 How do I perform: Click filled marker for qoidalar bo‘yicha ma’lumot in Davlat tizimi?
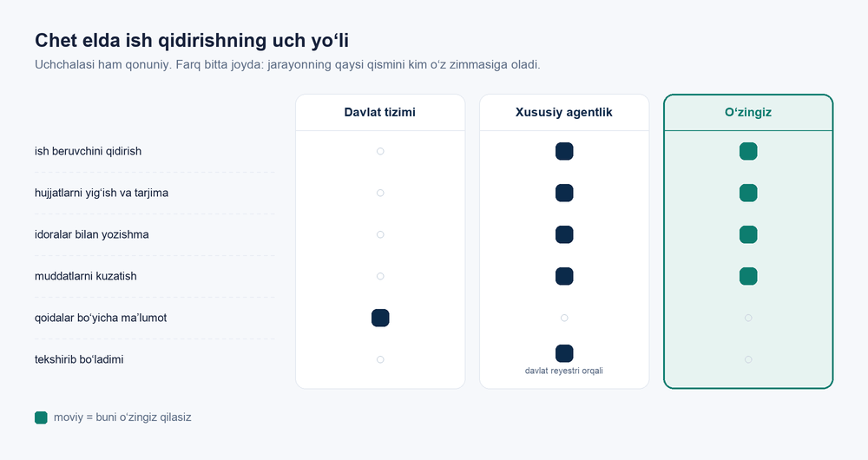pyautogui.click(x=380, y=318)
